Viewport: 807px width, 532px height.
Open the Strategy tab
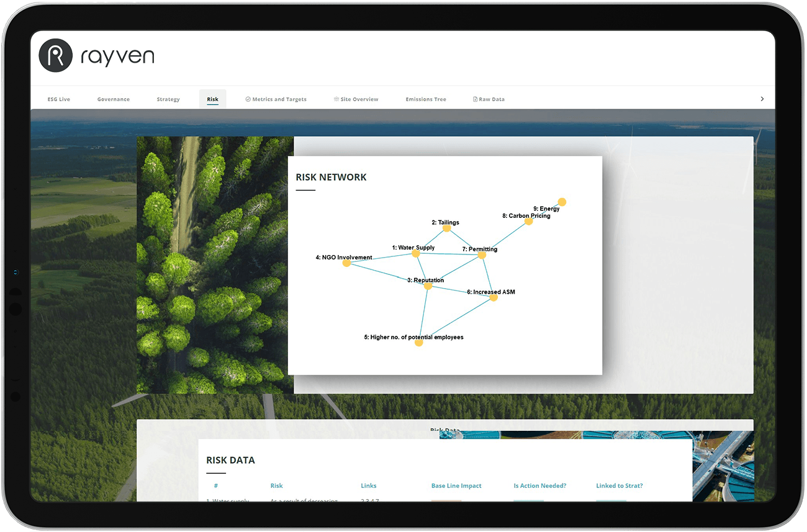point(168,99)
